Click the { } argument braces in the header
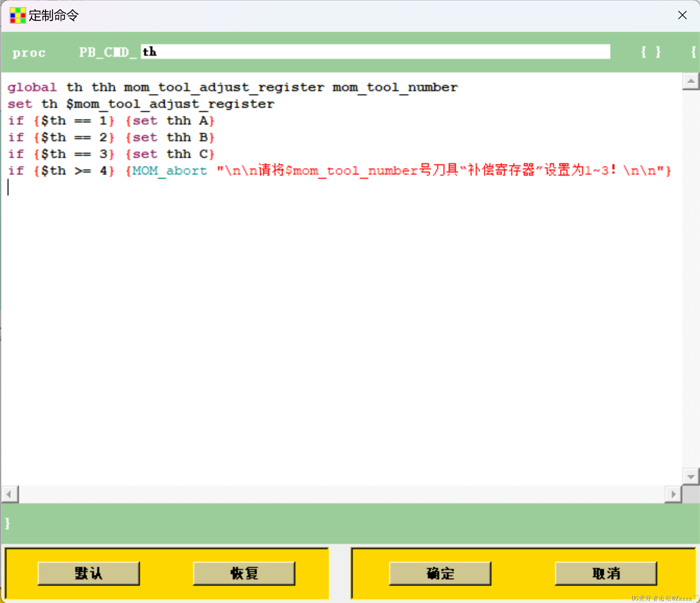The image size is (700, 603). 651,52
